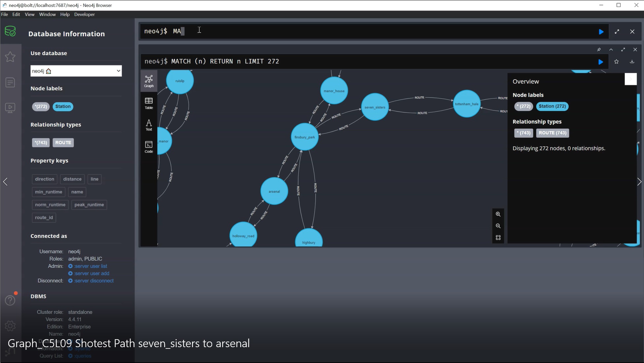Run the query in the top editor

click(x=601, y=32)
